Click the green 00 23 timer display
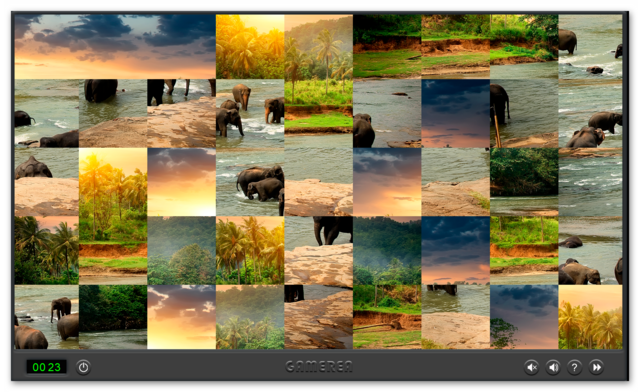Viewport: 640px width, 392px height. pyautogui.click(x=46, y=367)
